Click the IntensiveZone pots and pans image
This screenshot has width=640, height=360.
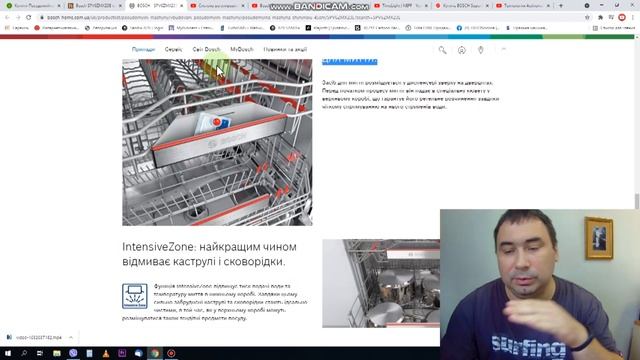[x=381, y=283]
